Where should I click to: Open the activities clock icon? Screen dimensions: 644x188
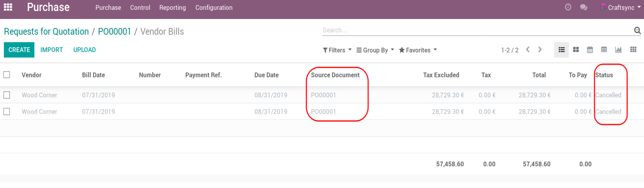click(568, 7)
